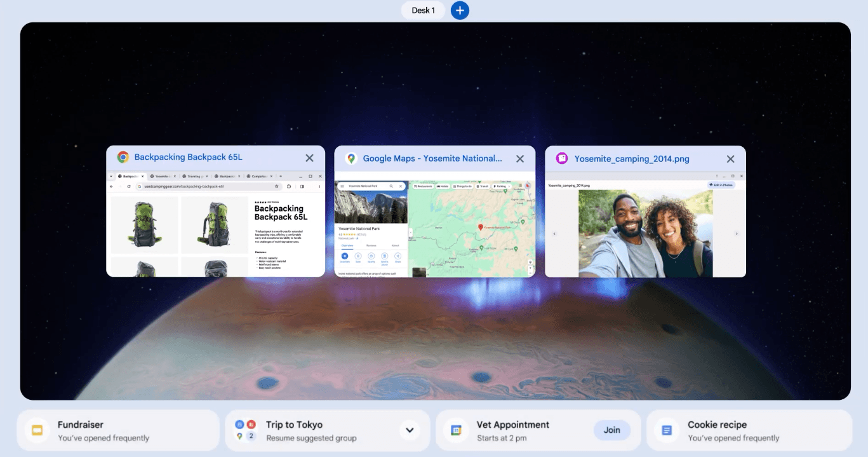Screen dimensions: 868x457
Task: Click the Chrome icon beside Backpacking Backpack 65L
Action: (x=123, y=158)
